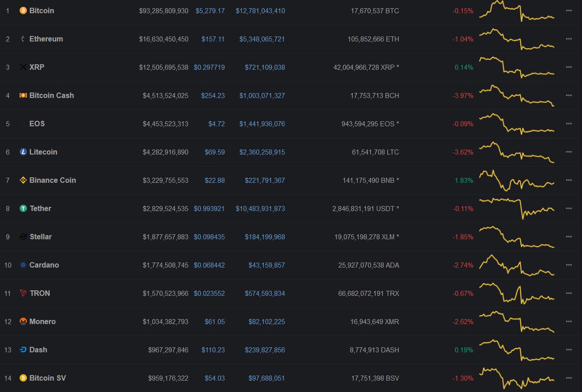Open the Cardano name link
The height and width of the screenshot is (392, 582).
coord(44,265)
